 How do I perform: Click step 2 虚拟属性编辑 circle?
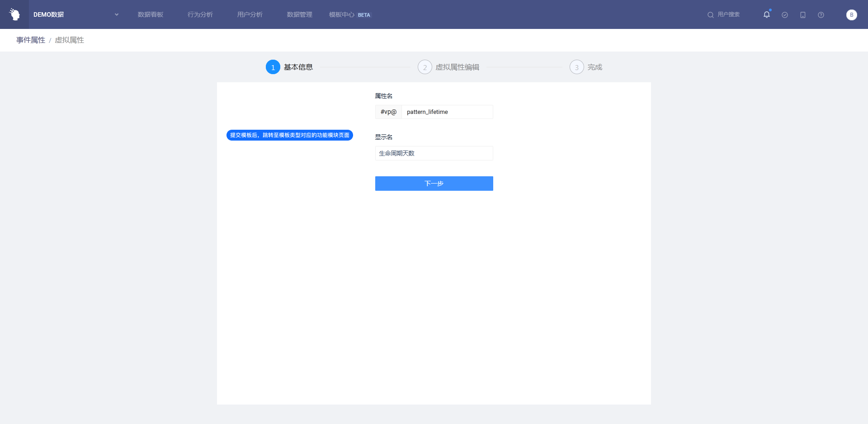425,67
